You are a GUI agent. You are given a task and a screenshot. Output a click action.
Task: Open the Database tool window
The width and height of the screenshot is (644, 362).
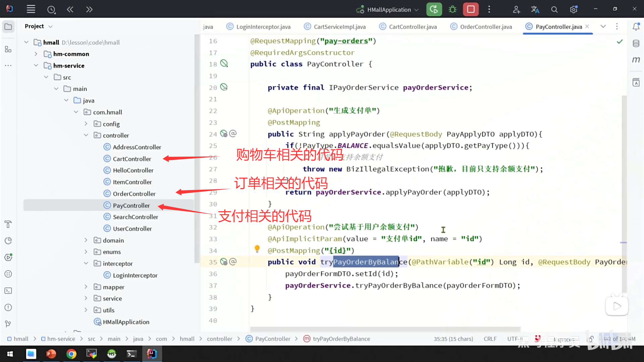[636, 44]
